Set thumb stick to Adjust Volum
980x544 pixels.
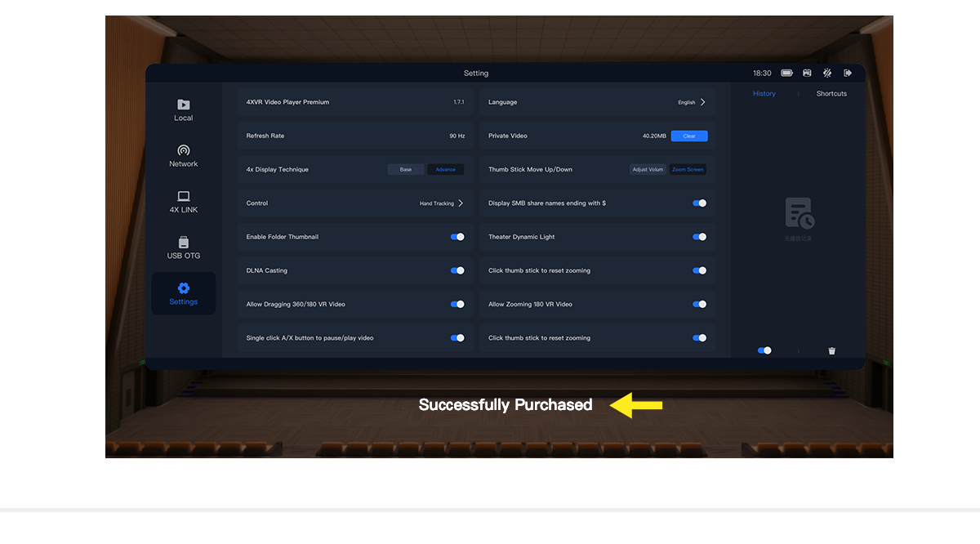[648, 170]
